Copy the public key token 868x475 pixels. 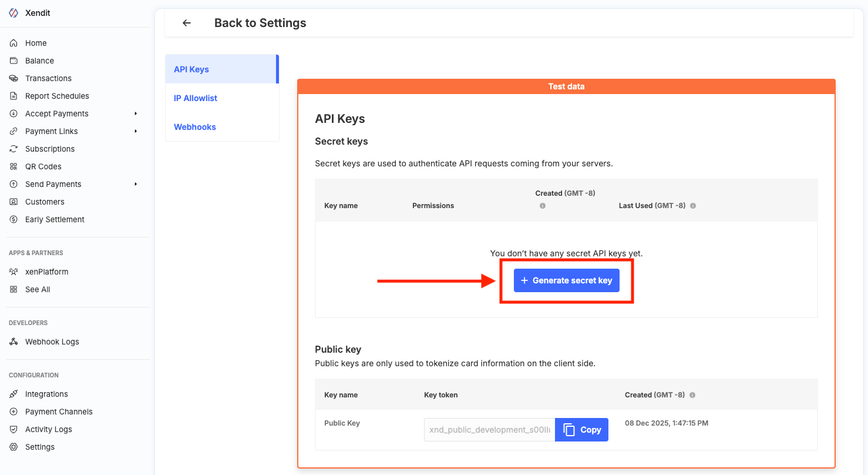tap(581, 430)
